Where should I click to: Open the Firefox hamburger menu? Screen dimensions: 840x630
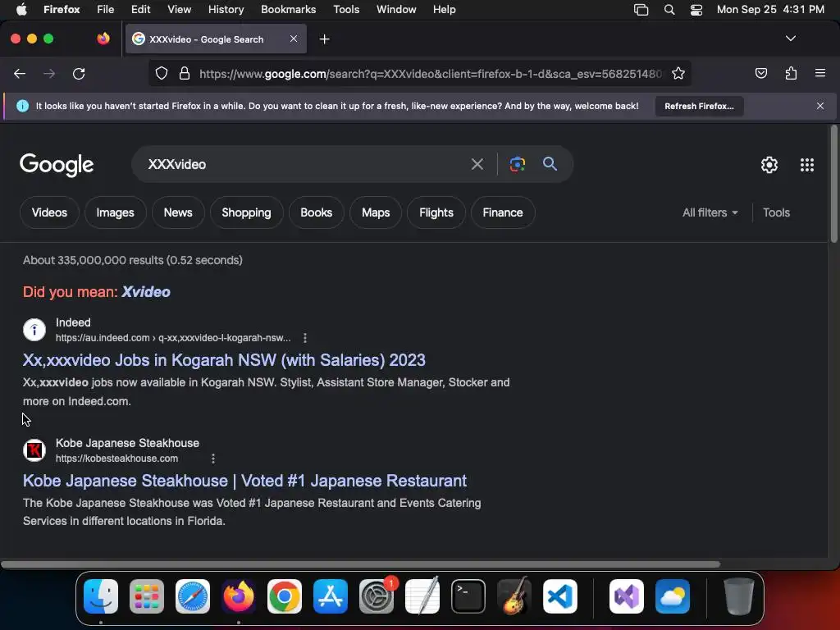tap(819, 73)
